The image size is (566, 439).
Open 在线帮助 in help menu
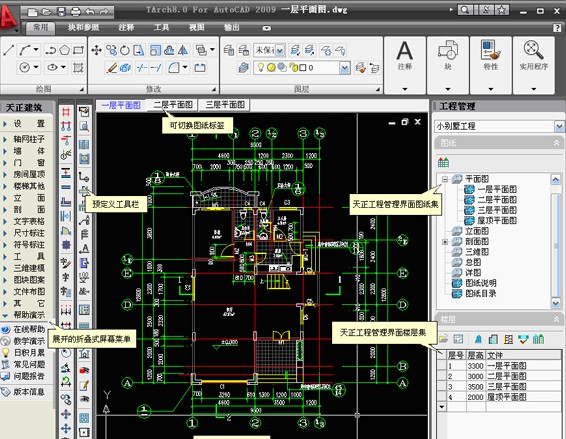24,329
